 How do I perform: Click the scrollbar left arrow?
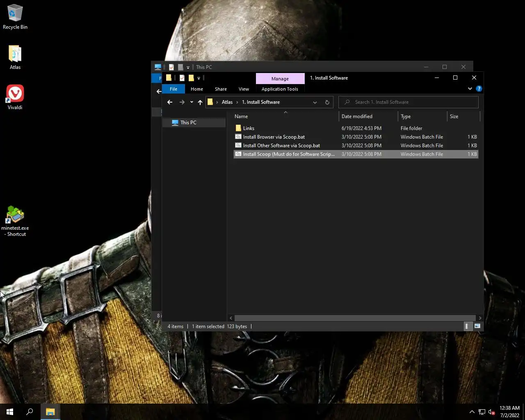[231, 318]
